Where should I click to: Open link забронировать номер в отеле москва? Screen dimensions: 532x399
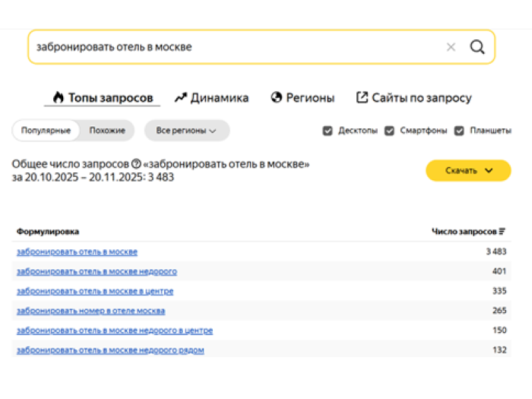click(90, 311)
